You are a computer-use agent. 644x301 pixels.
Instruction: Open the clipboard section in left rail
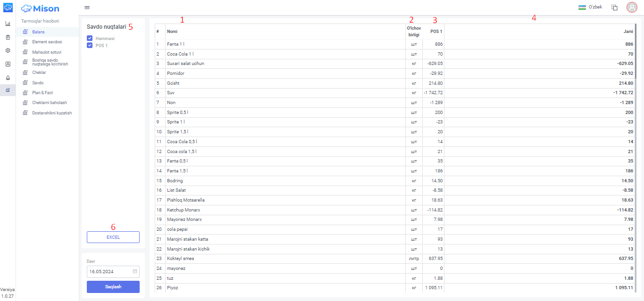coord(8,37)
